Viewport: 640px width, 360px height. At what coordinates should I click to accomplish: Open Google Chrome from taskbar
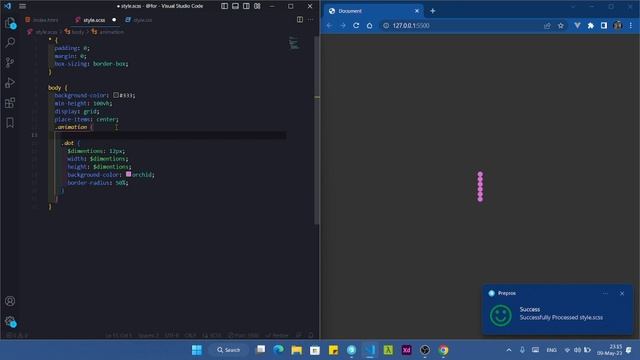(443, 350)
